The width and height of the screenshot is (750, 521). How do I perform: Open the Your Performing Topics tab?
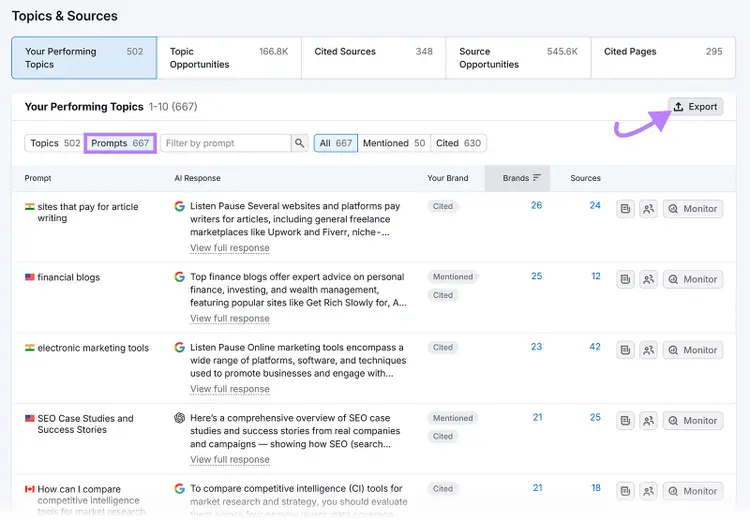[84, 58]
